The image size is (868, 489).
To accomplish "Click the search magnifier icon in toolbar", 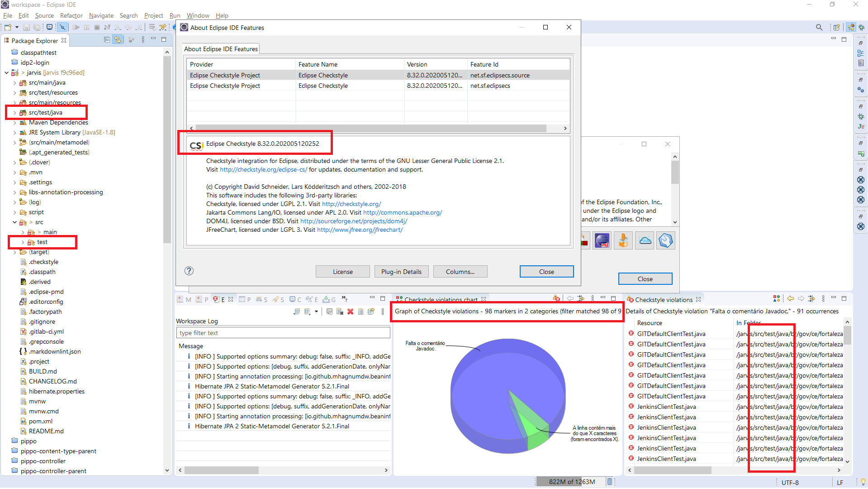I will click(x=819, y=27).
